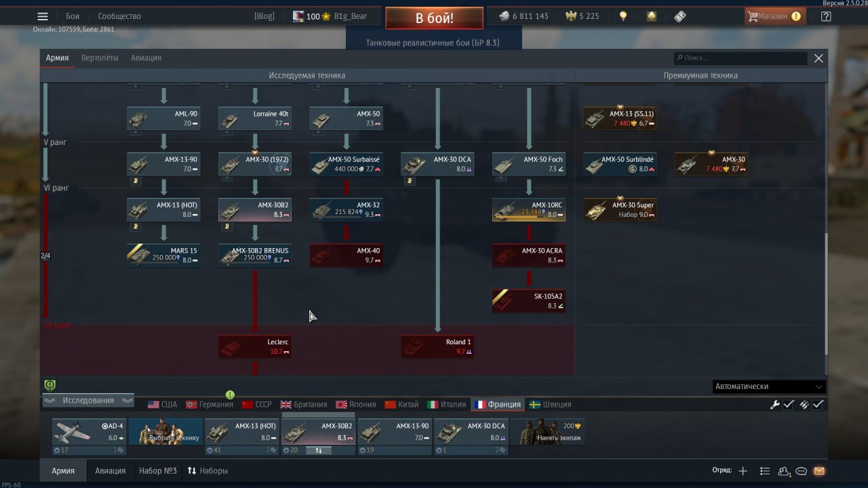Select the MARS 15 vehicle card
Screen dimensions: 868x488
coord(163,255)
